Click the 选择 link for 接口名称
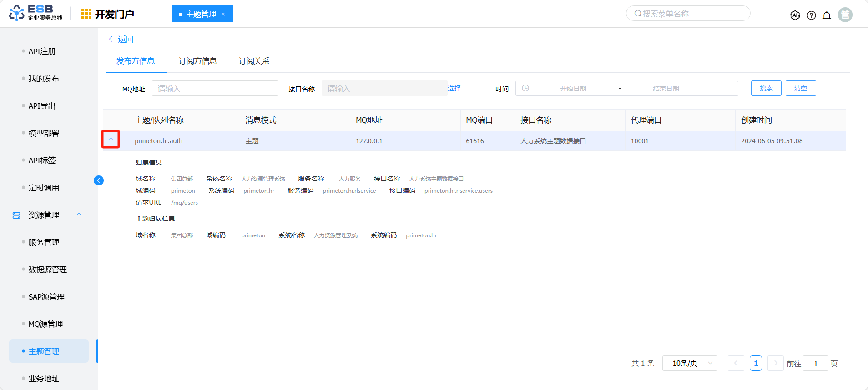The image size is (868, 390). (454, 88)
